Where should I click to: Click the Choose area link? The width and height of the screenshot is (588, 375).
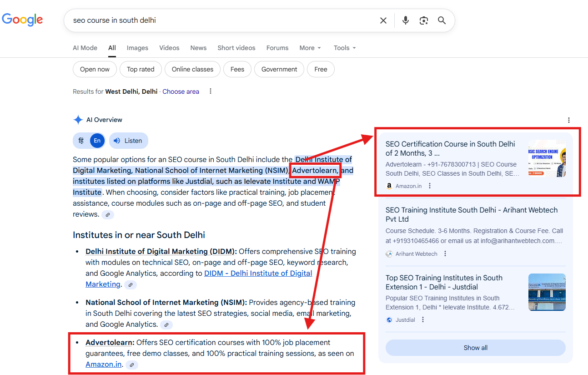[x=181, y=91]
